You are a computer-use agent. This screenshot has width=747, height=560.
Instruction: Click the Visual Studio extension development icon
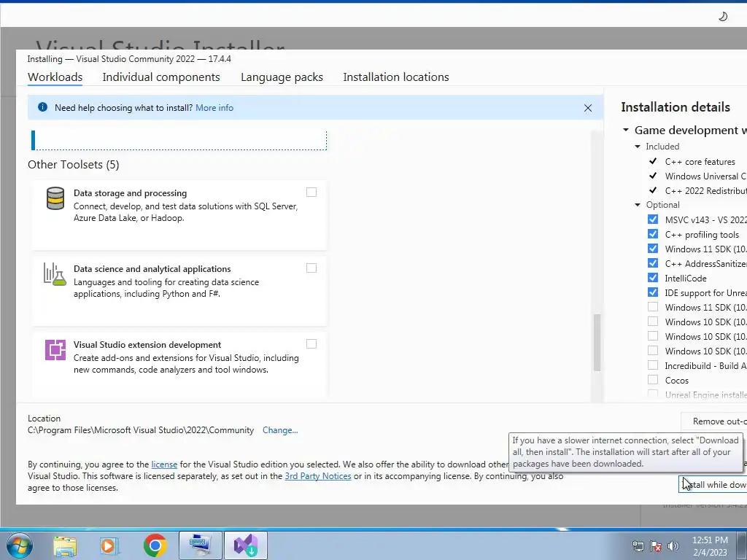pyautogui.click(x=55, y=350)
